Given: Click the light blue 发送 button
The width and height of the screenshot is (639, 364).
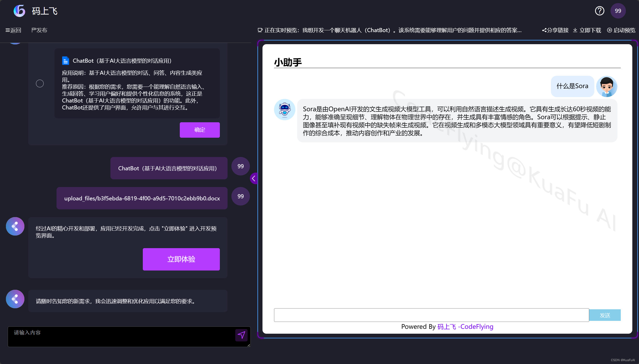Looking at the screenshot, I should (x=605, y=315).
